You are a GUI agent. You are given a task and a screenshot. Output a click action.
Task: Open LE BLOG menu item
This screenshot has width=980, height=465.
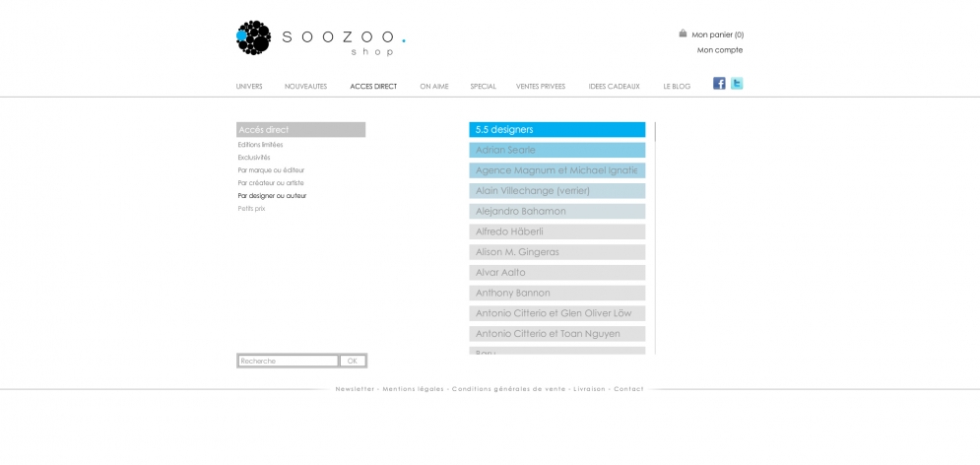(x=677, y=87)
